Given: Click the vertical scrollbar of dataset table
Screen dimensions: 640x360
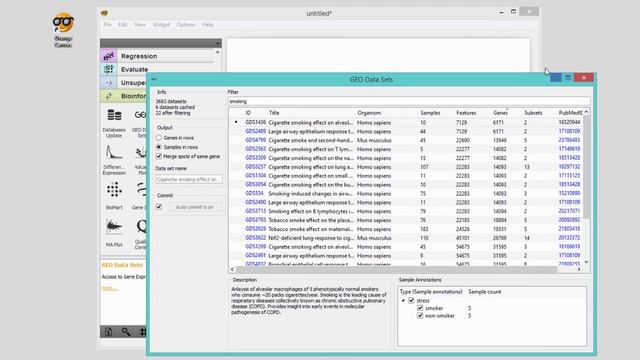Looking at the screenshot, I should point(587,167).
